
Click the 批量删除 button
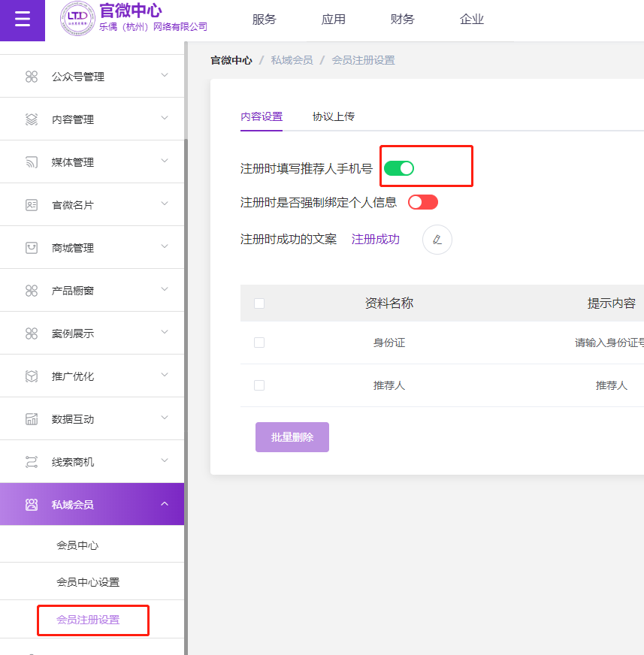coord(292,437)
